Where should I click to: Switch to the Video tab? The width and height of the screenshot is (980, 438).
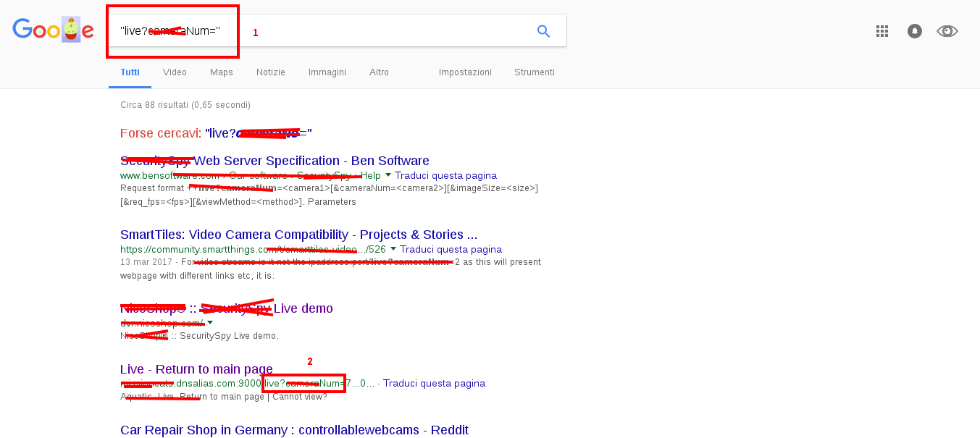(175, 72)
